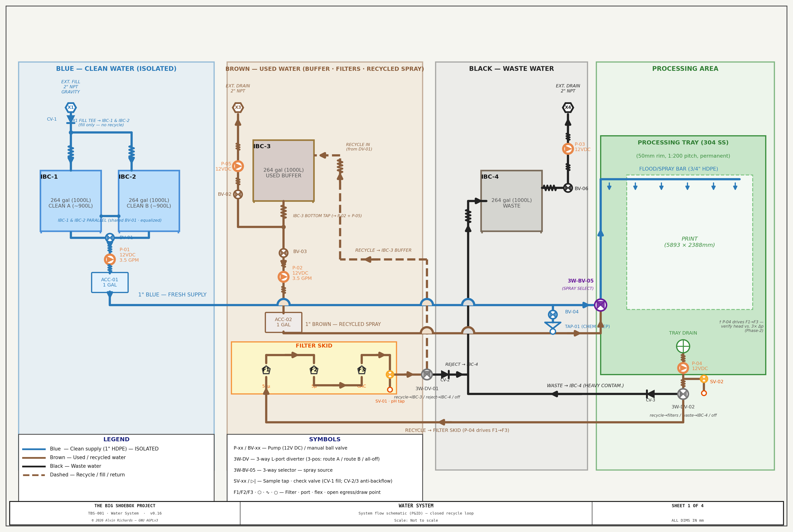Click the PROCESSING TRAY (304 SS) title

point(683,143)
